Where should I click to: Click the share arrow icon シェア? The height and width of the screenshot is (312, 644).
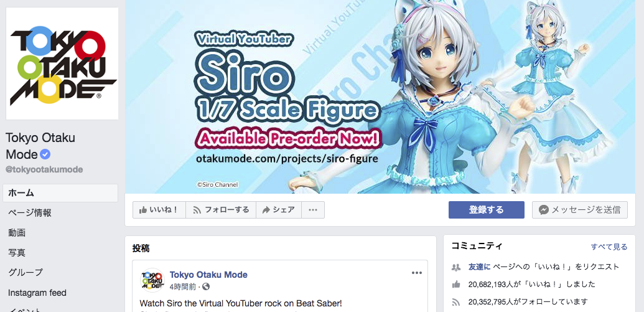(x=266, y=210)
